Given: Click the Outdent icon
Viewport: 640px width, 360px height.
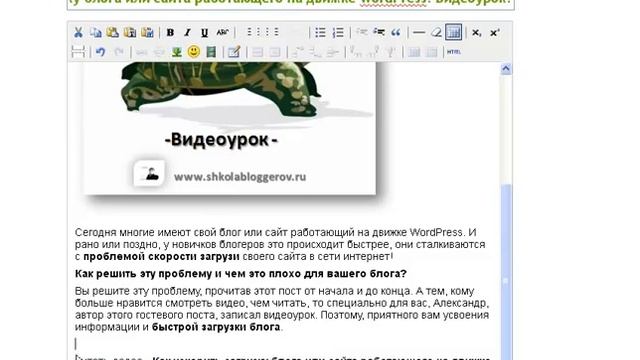Looking at the screenshot, I should (x=361, y=32).
